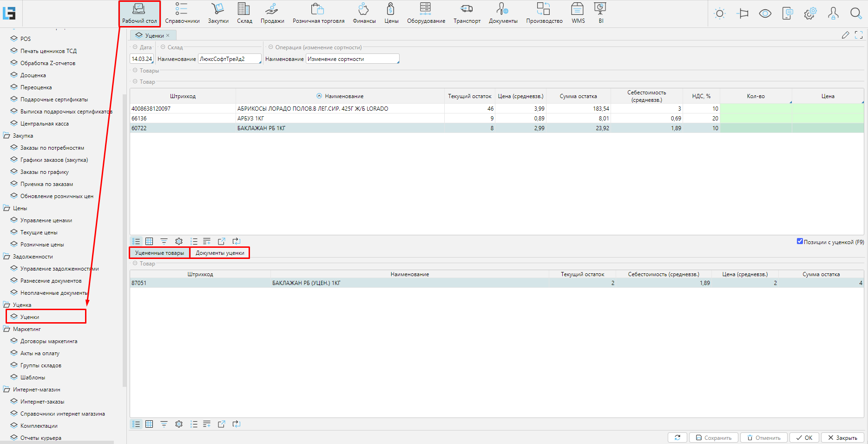Click the pencil edit icon
Image resolution: width=868 pixels, height=444 pixels.
click(x=845, y=35)
